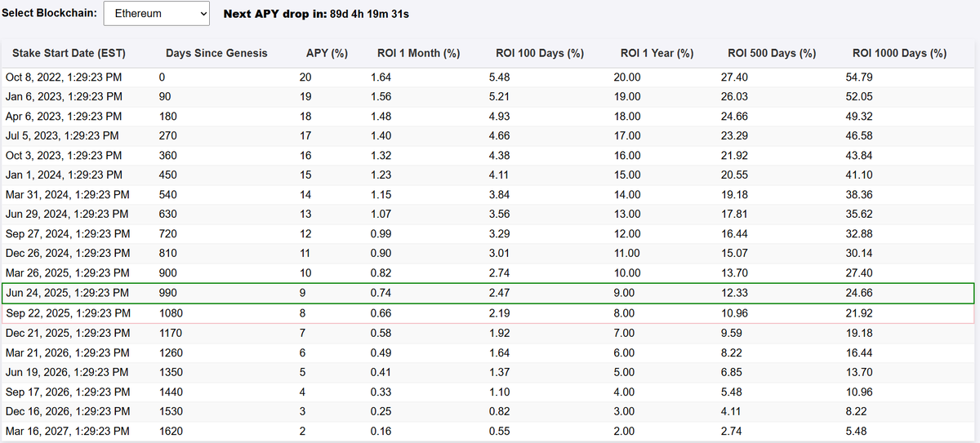Select the Apr 6, 2023 stake date cell

[65, 116]
